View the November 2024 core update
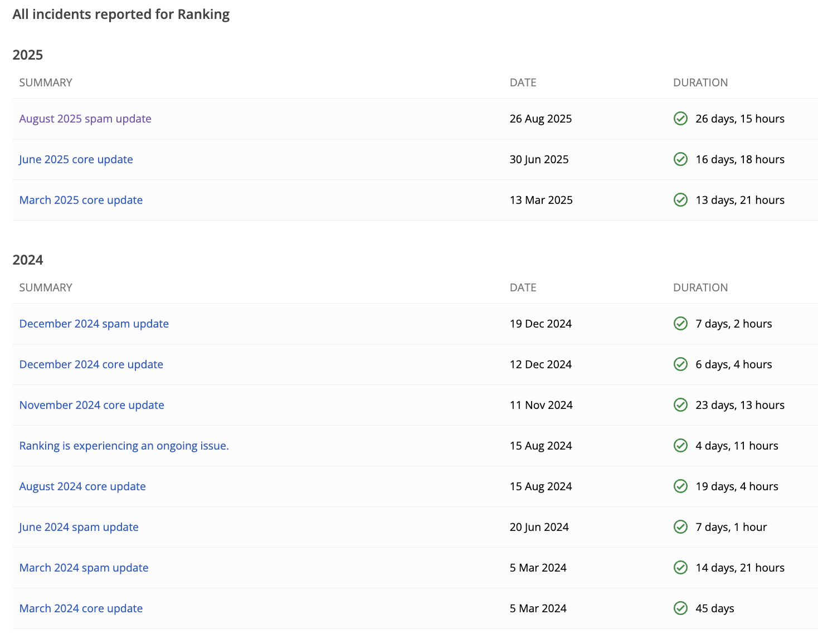This screenshot has height=644, width=818. (91, 405)
